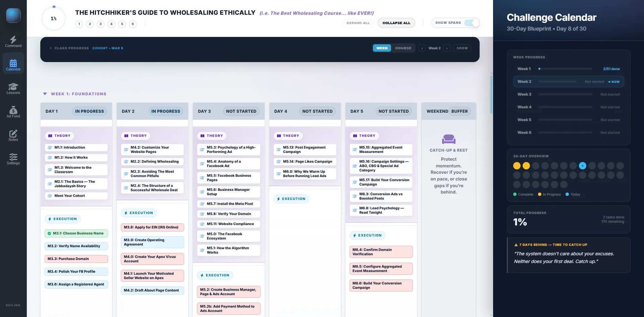Click green checkmark on M3.1: Choose Business Name
Image resolution: width=644 pixels, height=317 pixels.
tap(49, 233)
